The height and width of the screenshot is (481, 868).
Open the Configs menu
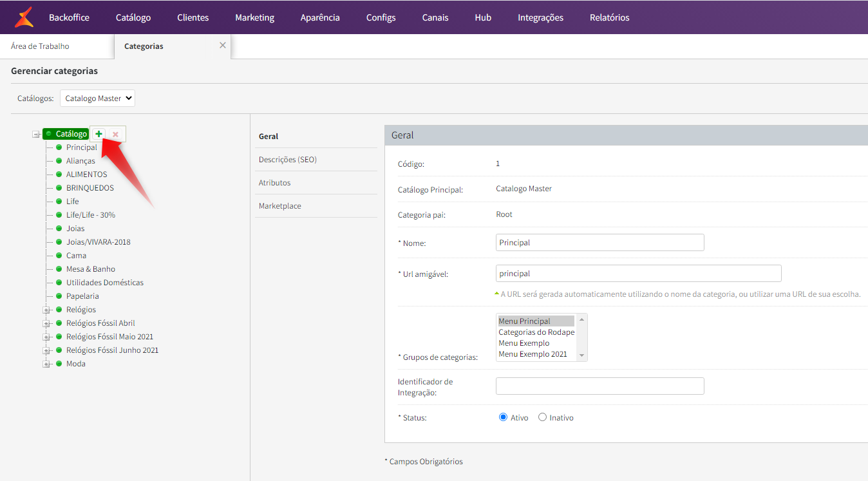[x=381, y=17]
